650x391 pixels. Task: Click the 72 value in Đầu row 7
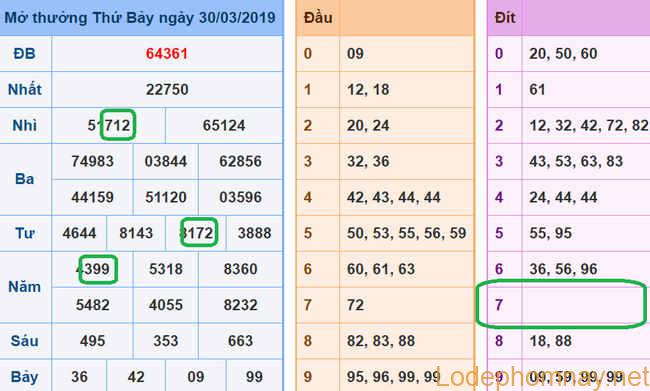[355, 305]
